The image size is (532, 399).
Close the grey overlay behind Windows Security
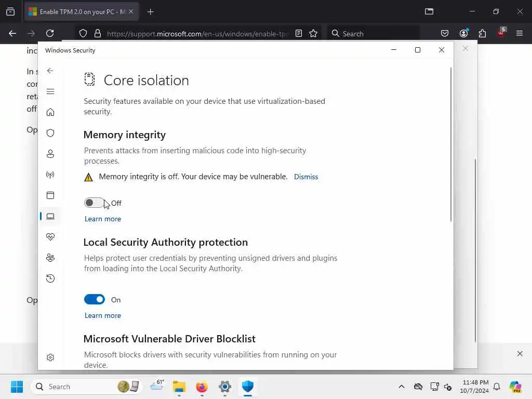465,48
